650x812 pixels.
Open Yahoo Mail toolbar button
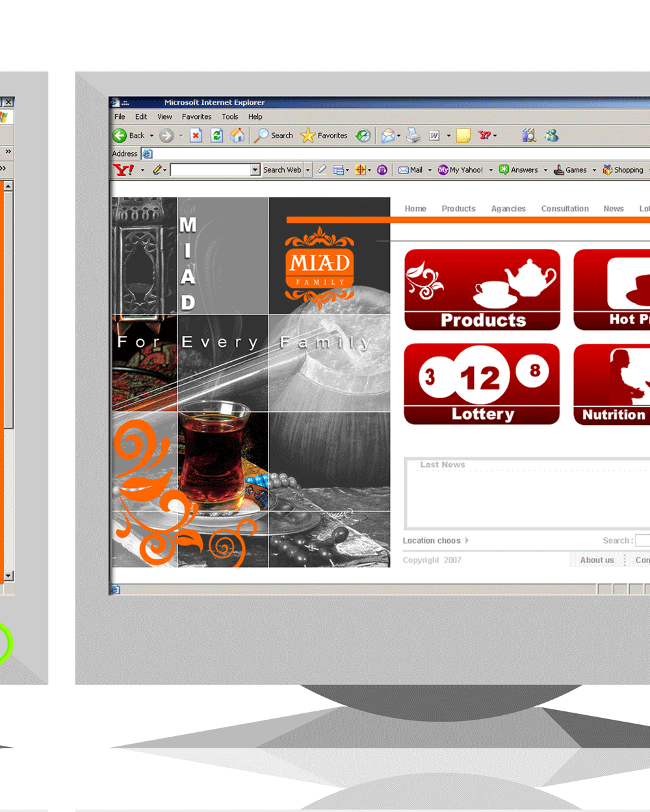click(411, 170)
